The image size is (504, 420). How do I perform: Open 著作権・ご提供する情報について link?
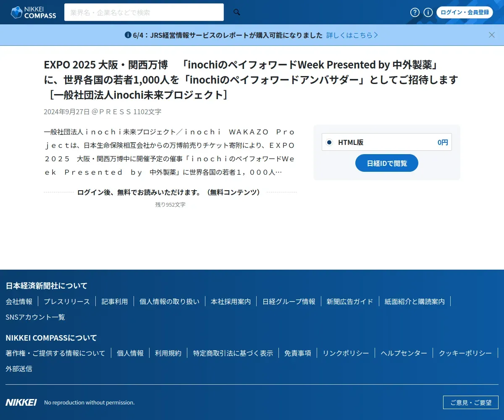[55, 353]
